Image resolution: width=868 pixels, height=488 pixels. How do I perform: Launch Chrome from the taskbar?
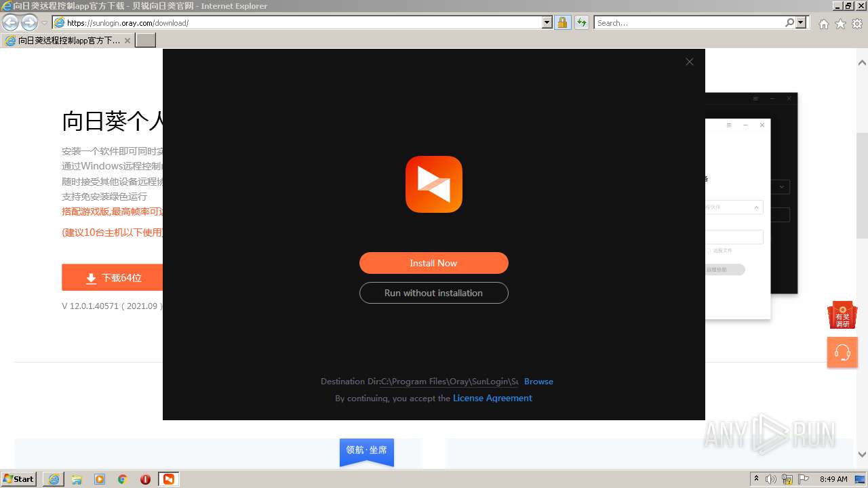[123, 479]
